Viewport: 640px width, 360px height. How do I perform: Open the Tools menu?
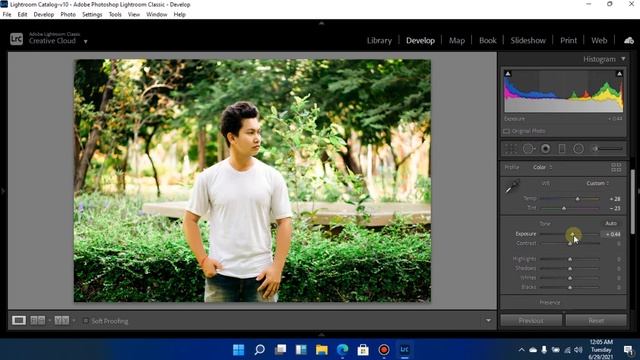click(115, 14)
